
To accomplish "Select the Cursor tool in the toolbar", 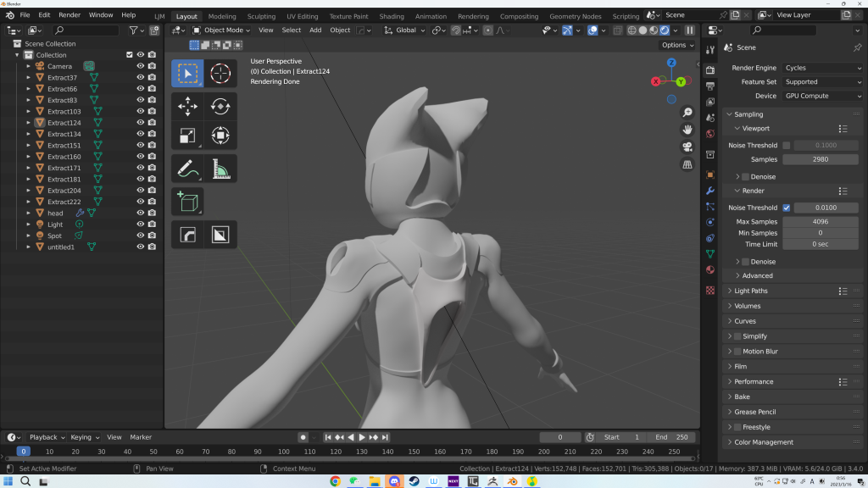I will click(x=220, y=74).
